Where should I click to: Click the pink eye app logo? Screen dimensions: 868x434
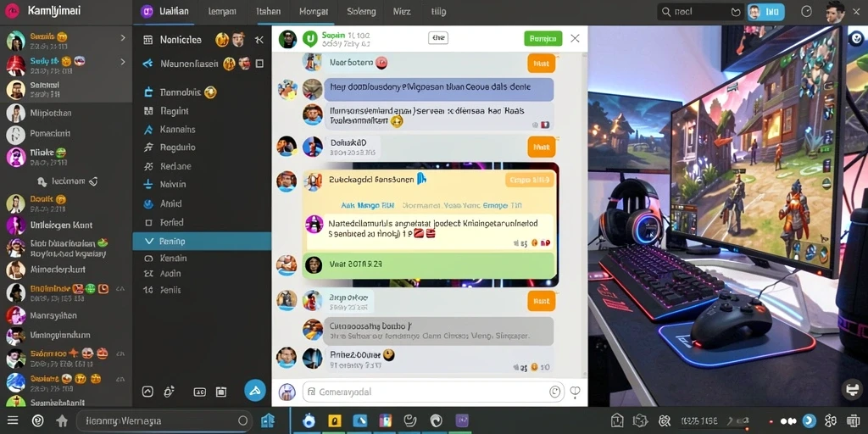[12, 11]
